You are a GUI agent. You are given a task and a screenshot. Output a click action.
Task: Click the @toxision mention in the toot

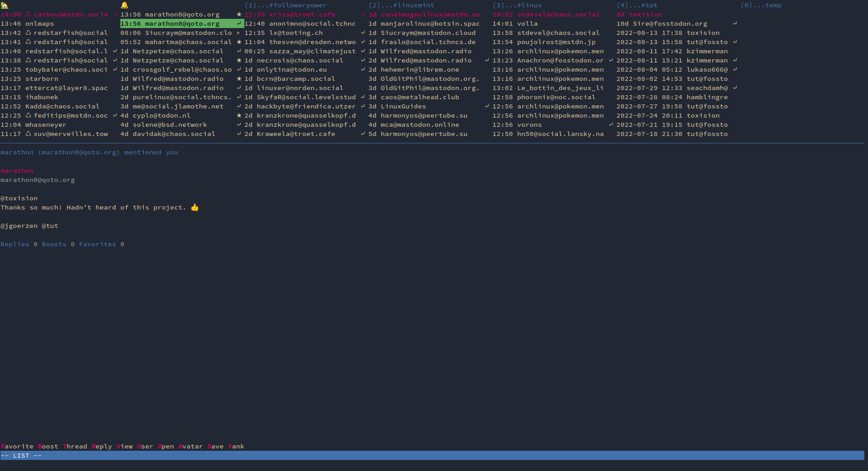[x=19, y=198]
